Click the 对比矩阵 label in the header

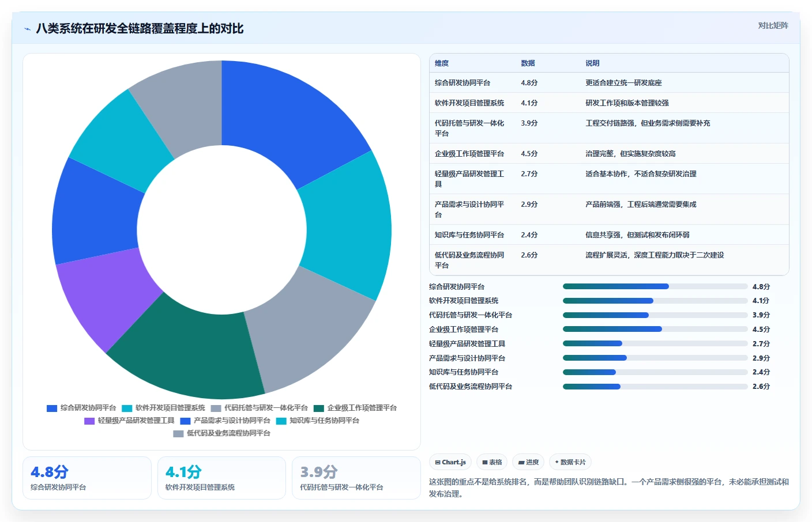[x=773, y=25]
